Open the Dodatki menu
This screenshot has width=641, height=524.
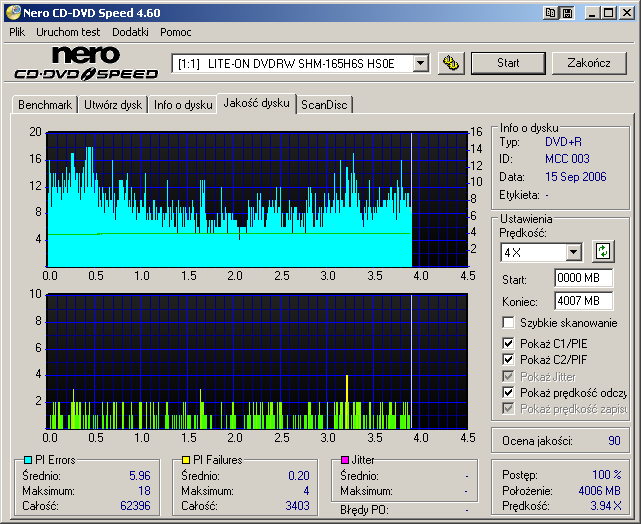(x=130, y=32)
